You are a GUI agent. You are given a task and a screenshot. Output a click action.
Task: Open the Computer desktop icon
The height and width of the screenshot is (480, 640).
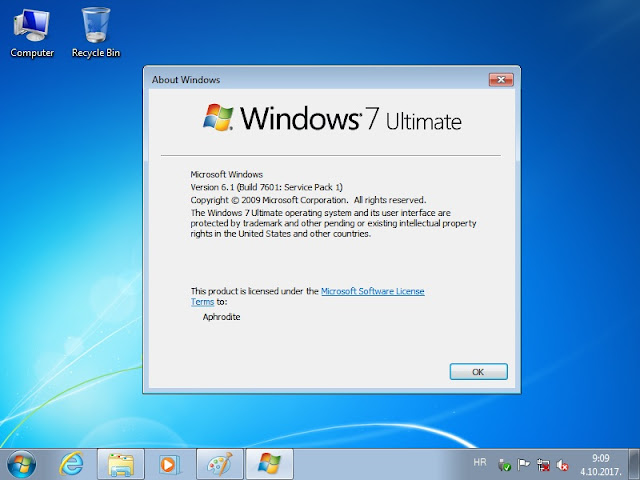click(x=32, y=33)
